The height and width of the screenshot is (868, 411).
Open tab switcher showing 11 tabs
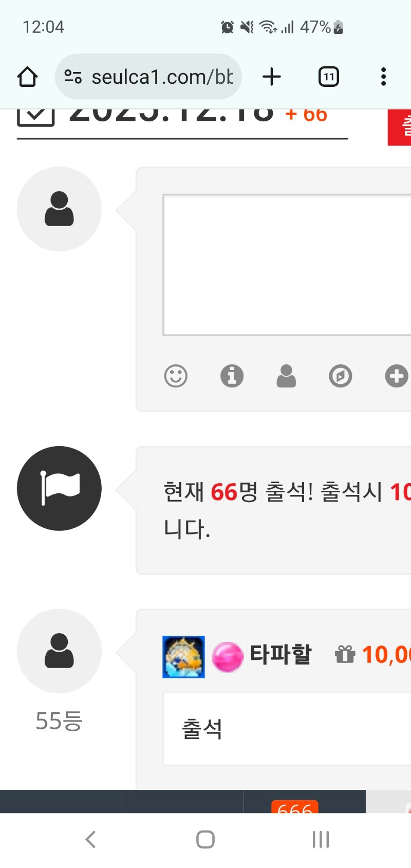329,77
